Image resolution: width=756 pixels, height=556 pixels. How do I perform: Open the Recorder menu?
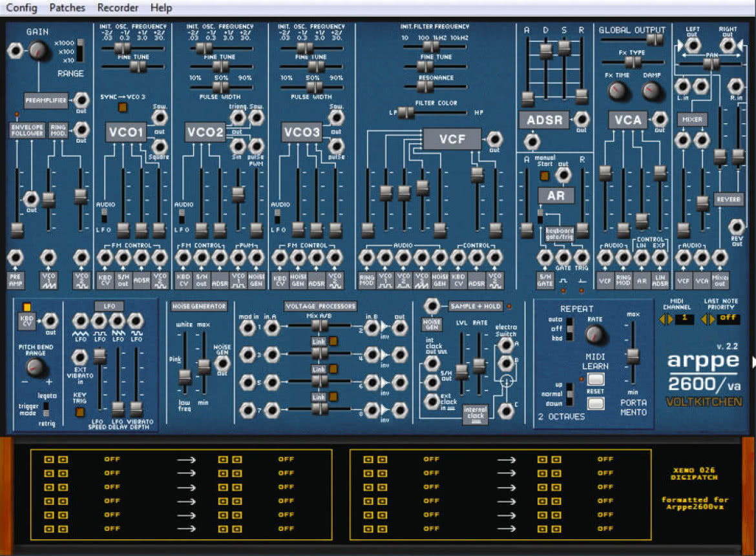(118, 8)
